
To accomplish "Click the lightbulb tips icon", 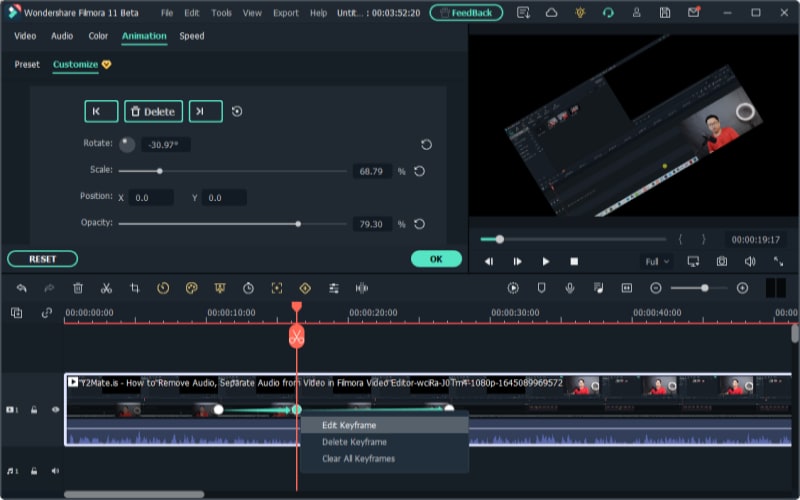I will 580,13.
